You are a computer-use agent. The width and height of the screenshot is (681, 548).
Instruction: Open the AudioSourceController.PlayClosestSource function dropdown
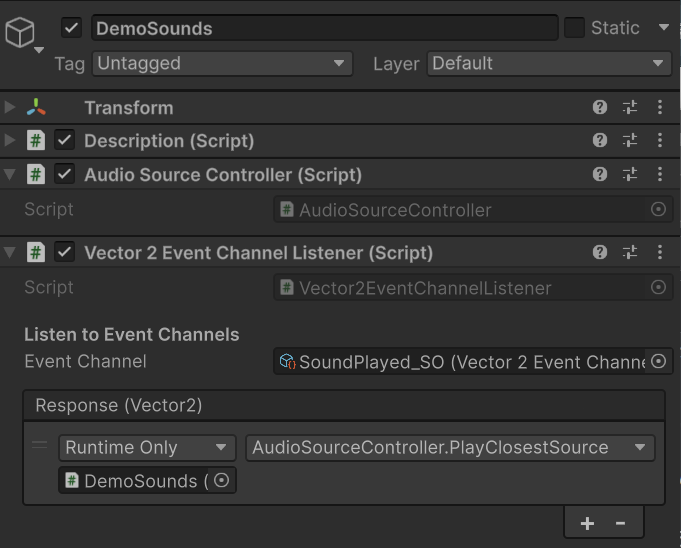pos(450,448)
